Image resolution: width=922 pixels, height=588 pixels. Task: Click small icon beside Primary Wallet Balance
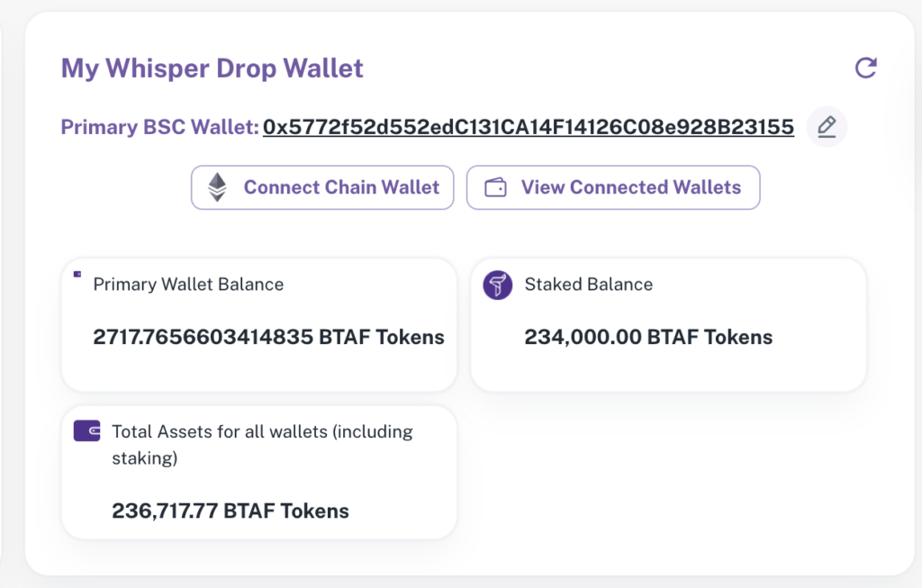77,274
